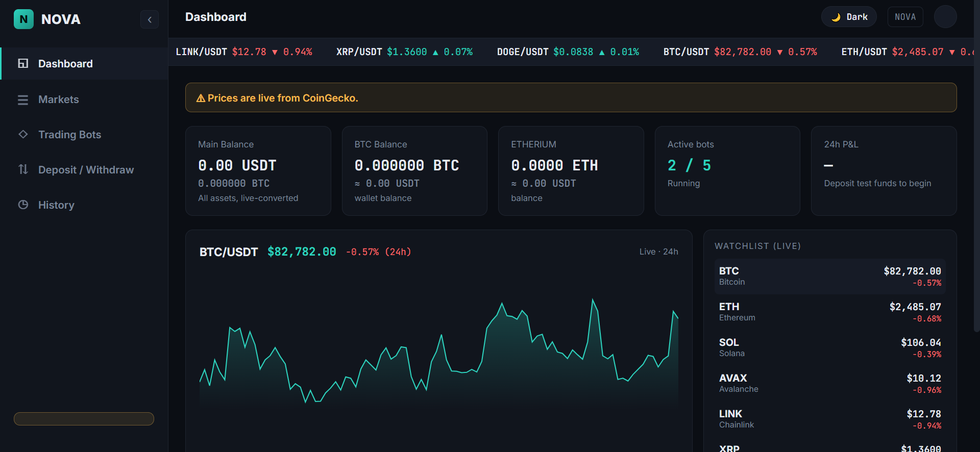Click the Dashboard grid icon in sidebar

click(x=23, y=63)
